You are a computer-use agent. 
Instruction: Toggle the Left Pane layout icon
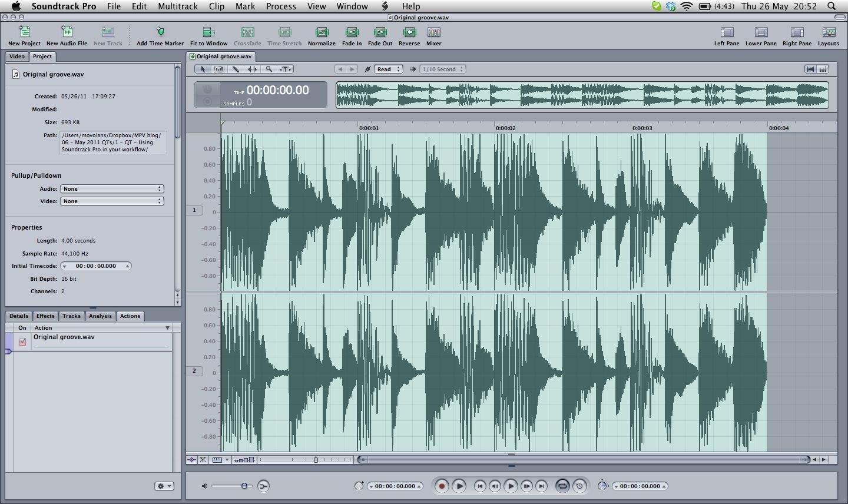point(727,32)
